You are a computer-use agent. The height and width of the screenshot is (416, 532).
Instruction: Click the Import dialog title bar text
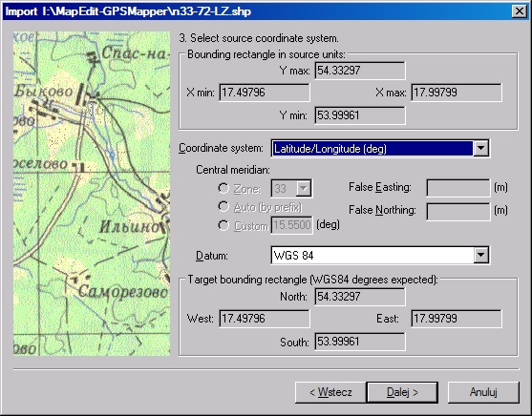[x=128, y=11]
